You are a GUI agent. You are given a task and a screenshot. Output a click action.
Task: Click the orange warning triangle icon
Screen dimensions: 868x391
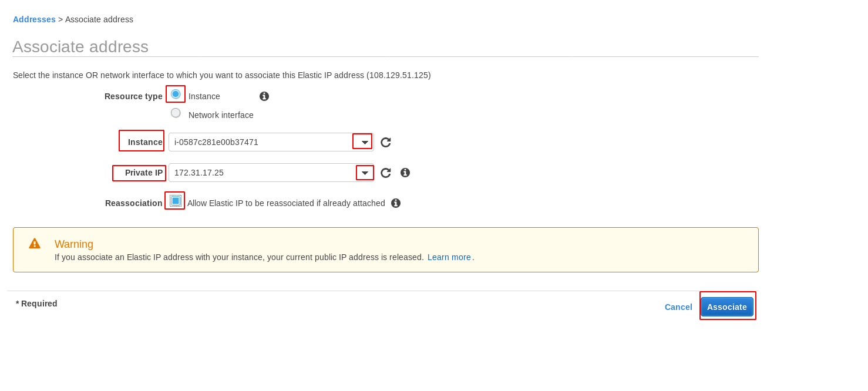35,244
